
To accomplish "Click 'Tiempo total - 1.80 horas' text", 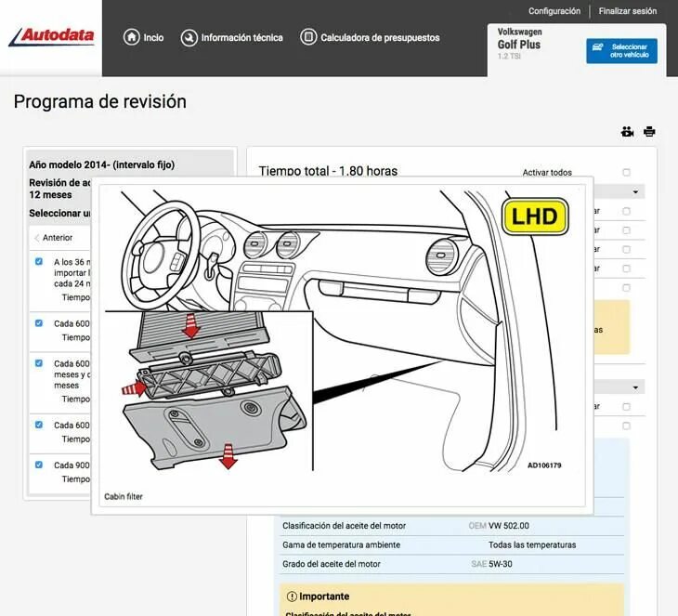I will [x=328, y=171].
